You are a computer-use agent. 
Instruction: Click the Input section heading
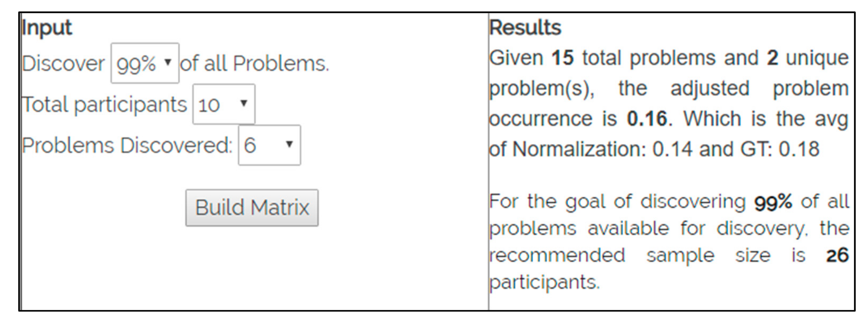coord(47,28)
